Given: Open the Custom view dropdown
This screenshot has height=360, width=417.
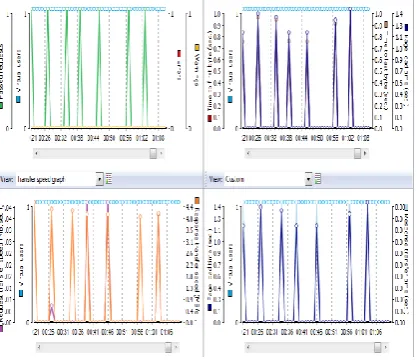Looking at the screenshot, I should tap(308, 179).
